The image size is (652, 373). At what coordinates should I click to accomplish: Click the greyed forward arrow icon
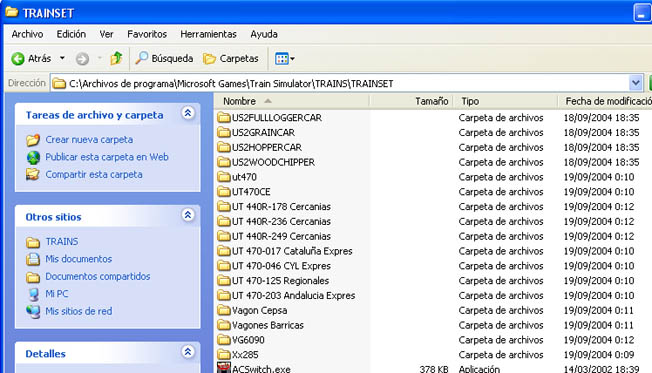[82, 59]
